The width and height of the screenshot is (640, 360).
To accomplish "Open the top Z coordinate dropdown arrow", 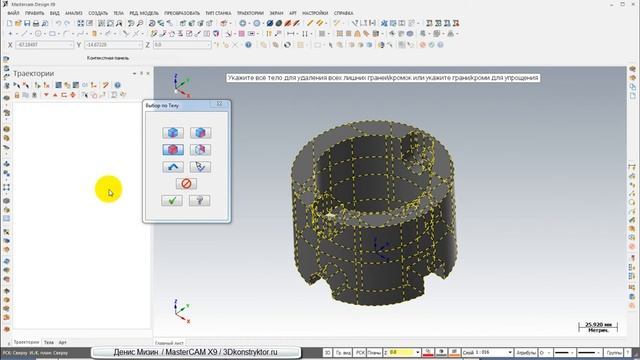I will coord(209,44).
